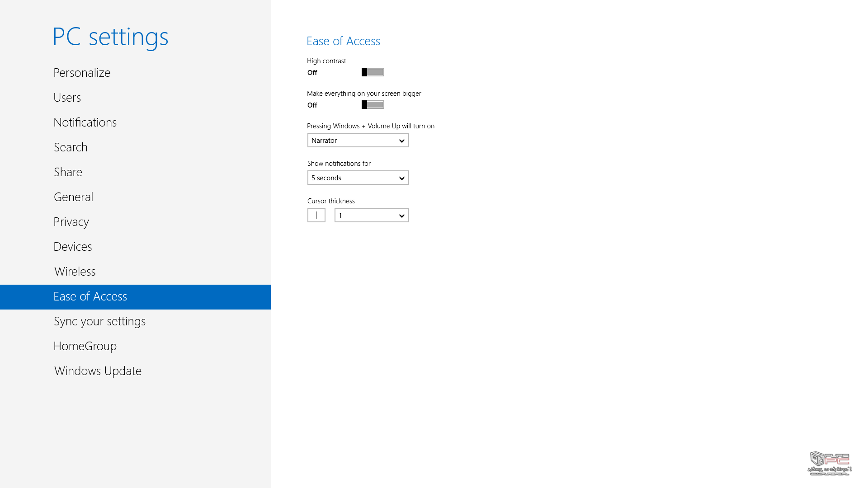Toggle the High contrast switch
868x488 pixels.
pyautogui.click(x=373, y=72)
